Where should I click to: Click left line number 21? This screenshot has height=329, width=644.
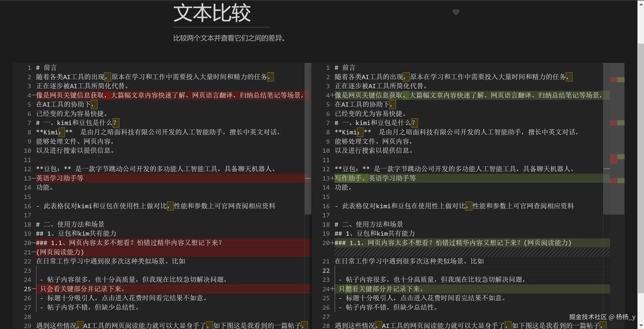click(x=27, y=252)
